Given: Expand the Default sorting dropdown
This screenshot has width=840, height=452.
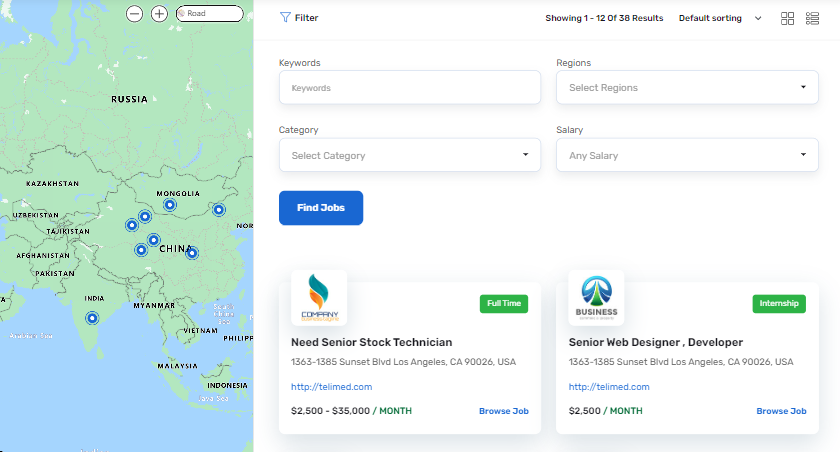Looking at the screenshot, I should click(720, 18).
